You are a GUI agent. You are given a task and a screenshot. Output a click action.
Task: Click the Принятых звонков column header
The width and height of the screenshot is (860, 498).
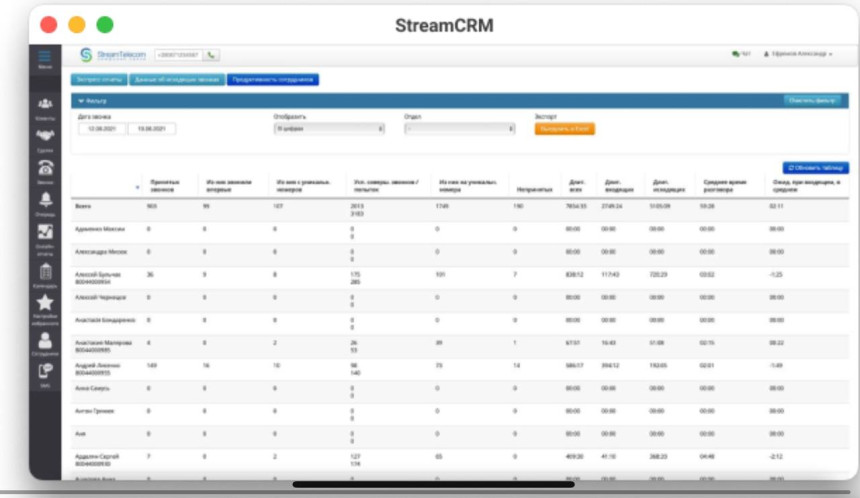click(x=165, y=185)
